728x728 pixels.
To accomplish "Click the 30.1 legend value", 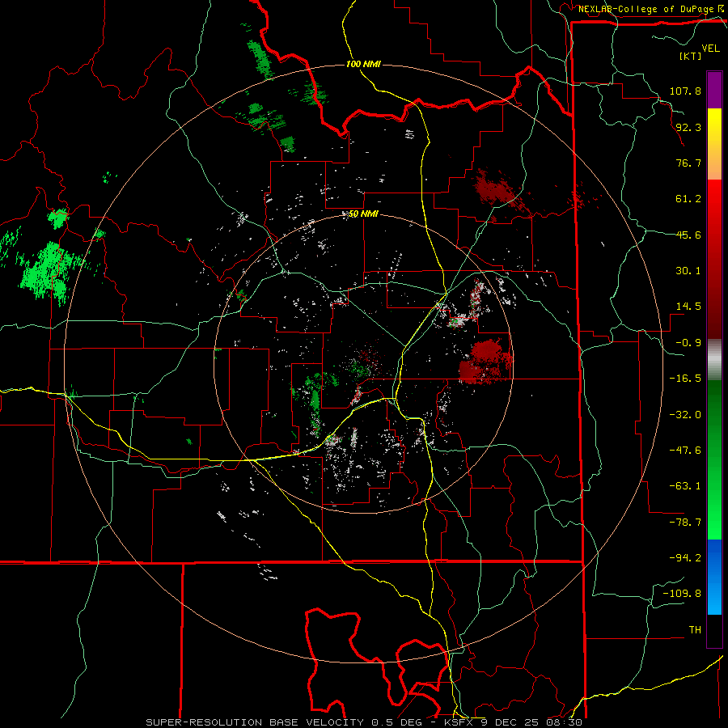I will (688, 271).
